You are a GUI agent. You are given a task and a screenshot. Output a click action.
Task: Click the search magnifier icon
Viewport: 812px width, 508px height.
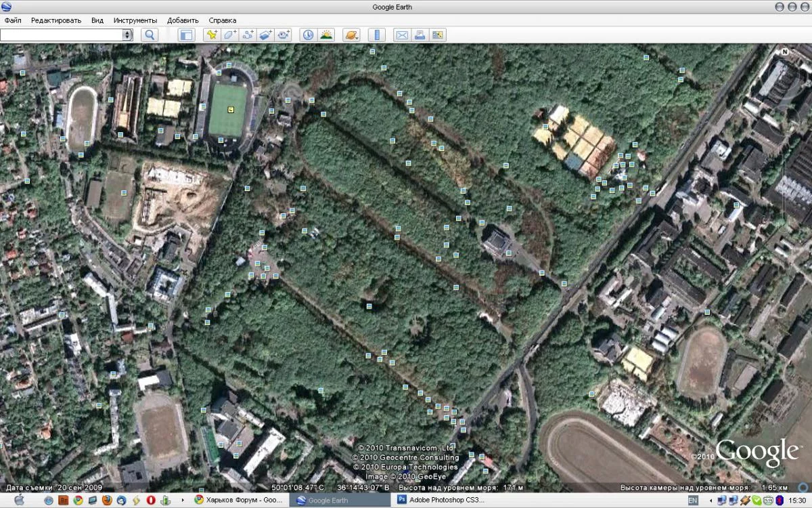(x=150, y=34)
